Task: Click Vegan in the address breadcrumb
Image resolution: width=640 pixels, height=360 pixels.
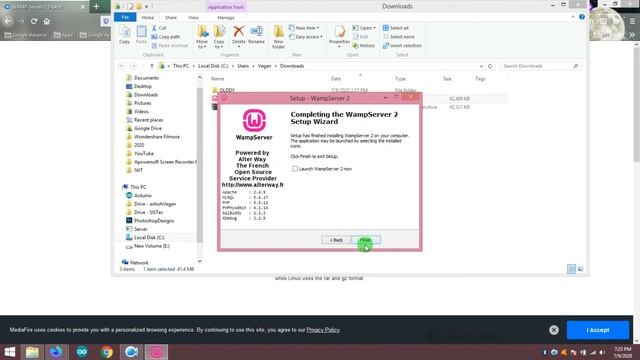Action: click(264, 66)
